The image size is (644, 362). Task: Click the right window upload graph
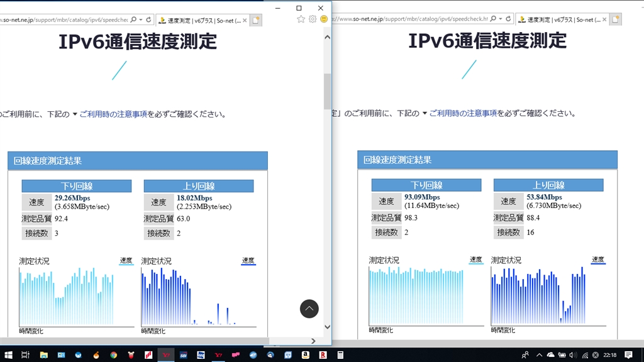pyautogui.click(x=548, y=297)
